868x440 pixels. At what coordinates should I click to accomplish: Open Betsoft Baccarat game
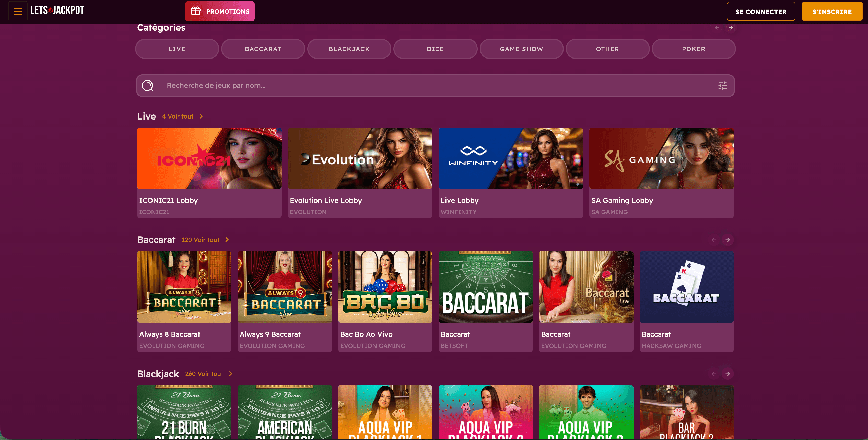486,302
